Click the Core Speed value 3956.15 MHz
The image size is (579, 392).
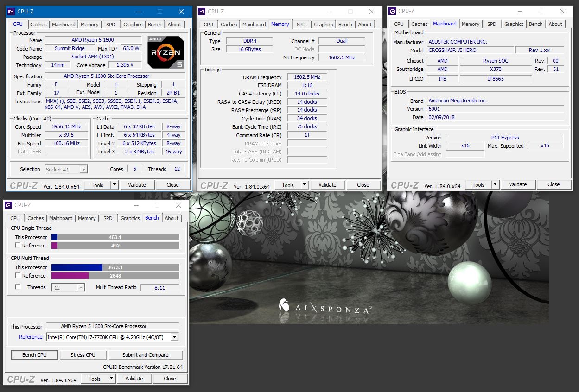click(67, 126)
